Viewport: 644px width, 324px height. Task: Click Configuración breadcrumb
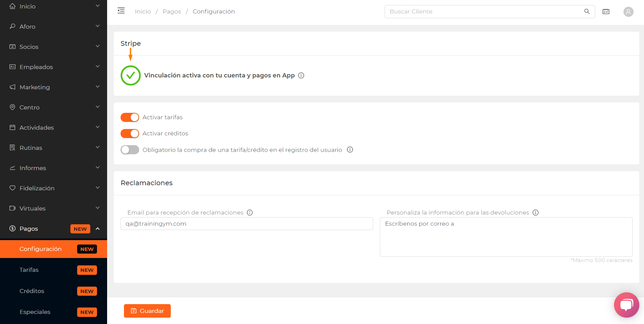[x=214, y=11]
